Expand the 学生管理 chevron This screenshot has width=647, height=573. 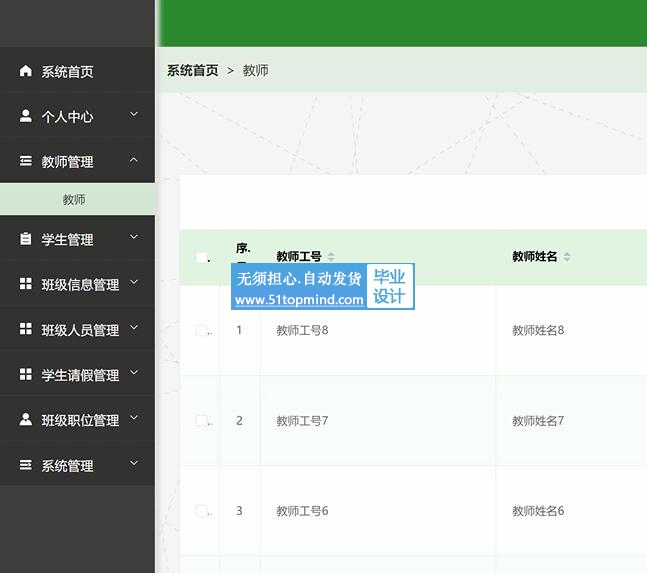click(x=134, y=237)
